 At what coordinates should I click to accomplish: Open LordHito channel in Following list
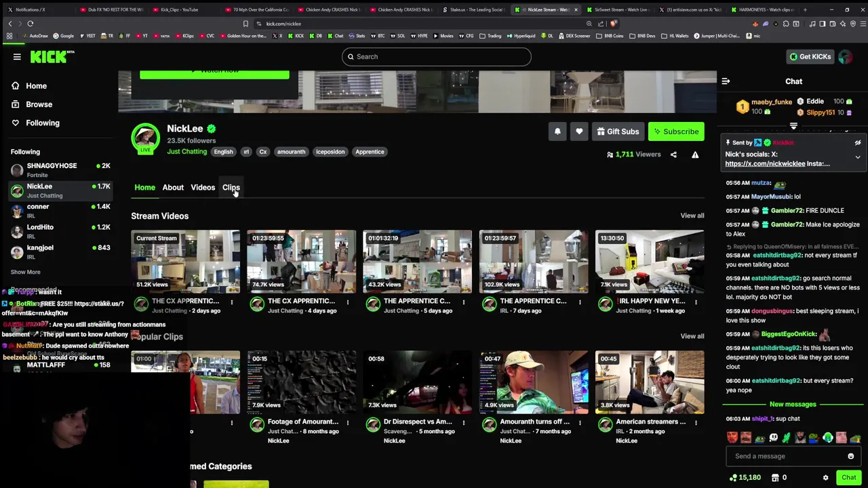pyautogui.click(x=60, y=231)
